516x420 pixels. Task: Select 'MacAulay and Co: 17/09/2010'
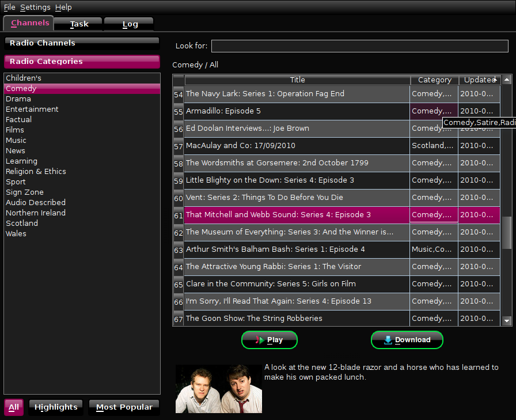(x=297, y=146)
